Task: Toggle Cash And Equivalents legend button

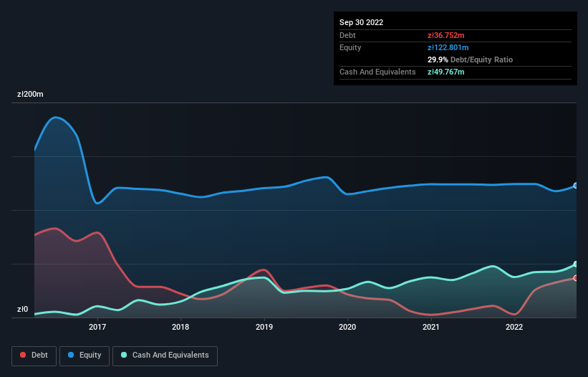Action: (x=165, y=355)
